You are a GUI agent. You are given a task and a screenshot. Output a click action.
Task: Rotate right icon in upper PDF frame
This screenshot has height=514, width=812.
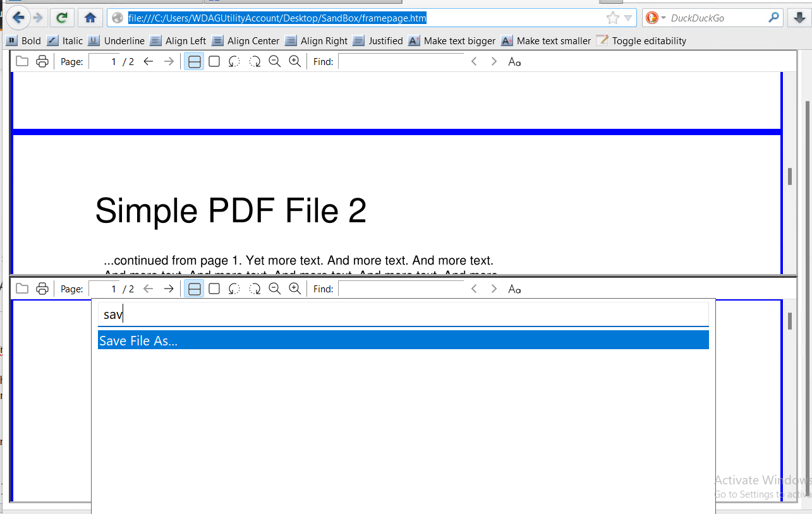tap(255, 61)
